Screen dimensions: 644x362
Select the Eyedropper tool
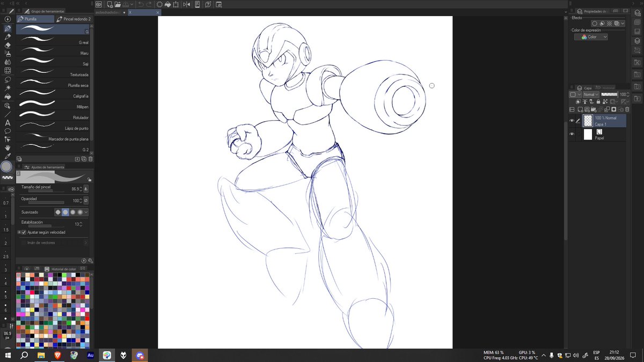(8, 156)
